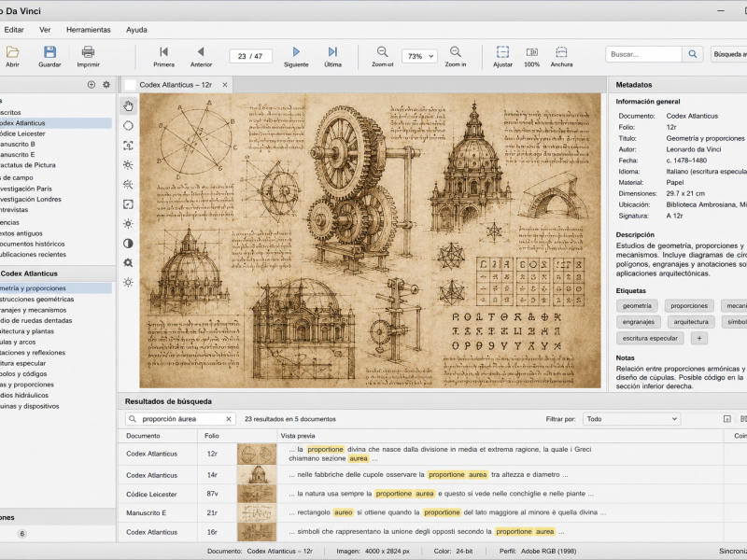
Task: Click the proporción áurea results search field
Action: 180,419
